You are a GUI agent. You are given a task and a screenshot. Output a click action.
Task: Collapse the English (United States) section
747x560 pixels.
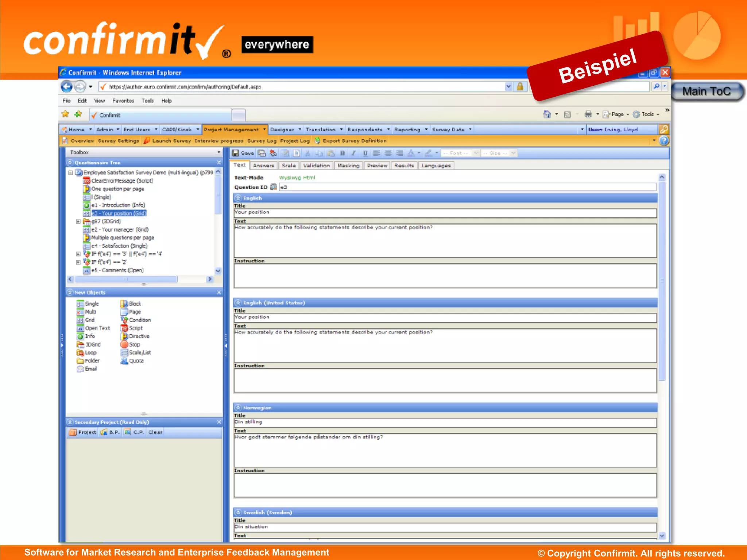(x=238, y=303)
